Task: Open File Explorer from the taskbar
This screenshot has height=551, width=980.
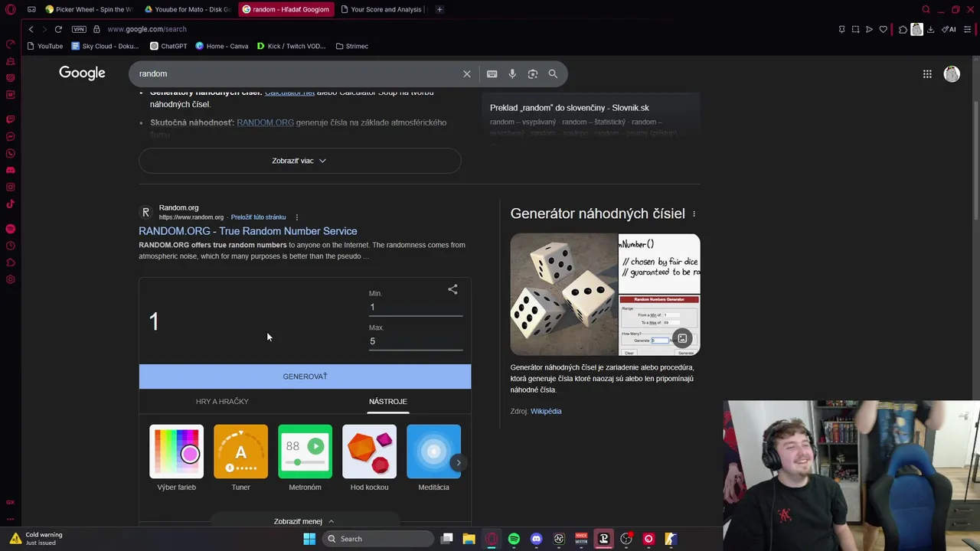Action: [469, 539]
